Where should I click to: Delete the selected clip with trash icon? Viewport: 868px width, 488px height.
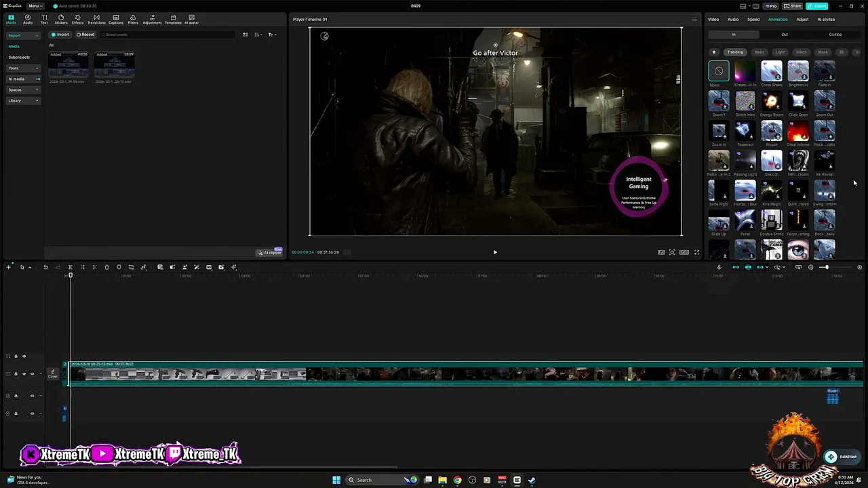106,267
